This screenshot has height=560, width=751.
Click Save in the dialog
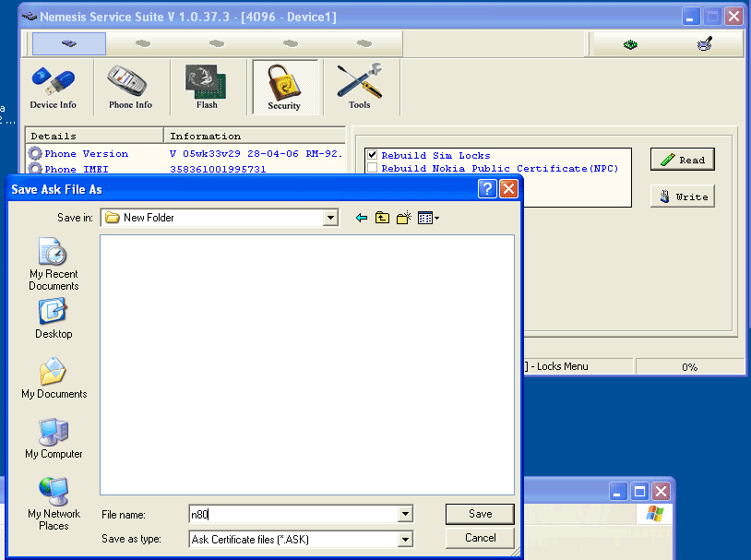pos(480,514)
